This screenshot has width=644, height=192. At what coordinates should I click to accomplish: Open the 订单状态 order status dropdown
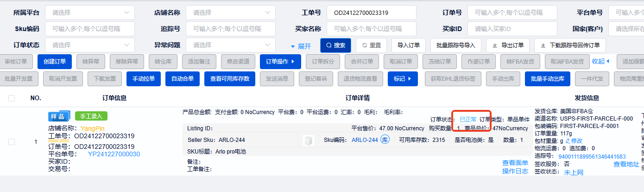pos(90,45)
